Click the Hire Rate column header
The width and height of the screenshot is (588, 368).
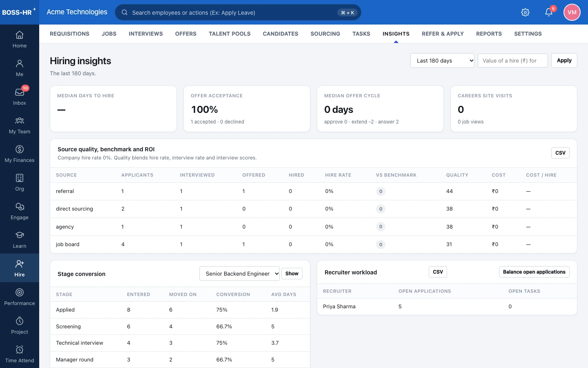[x=338, y=175]
